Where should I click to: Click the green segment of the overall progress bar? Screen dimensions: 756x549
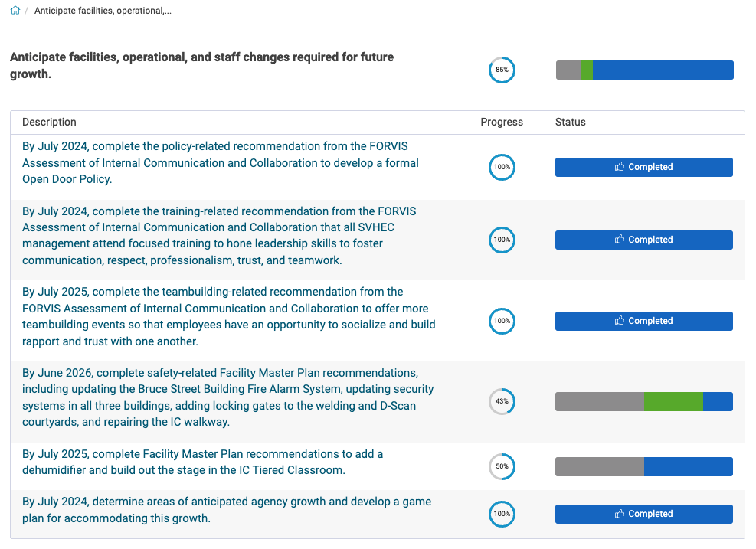(x=587, y=70)
